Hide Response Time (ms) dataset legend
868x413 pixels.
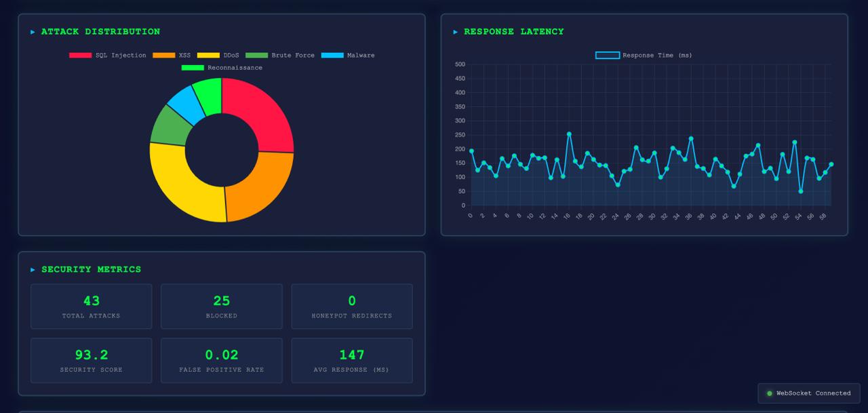point(644,56)
